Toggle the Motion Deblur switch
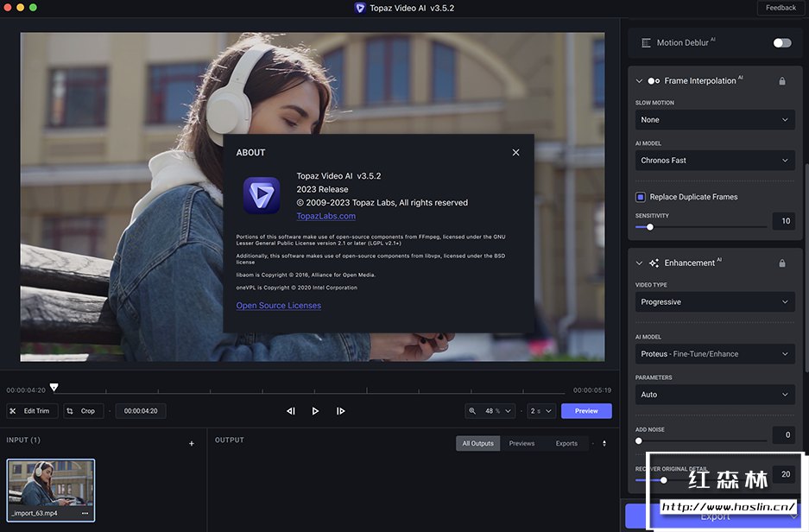Screen dimensions: 809x532 tap(781, 42)
